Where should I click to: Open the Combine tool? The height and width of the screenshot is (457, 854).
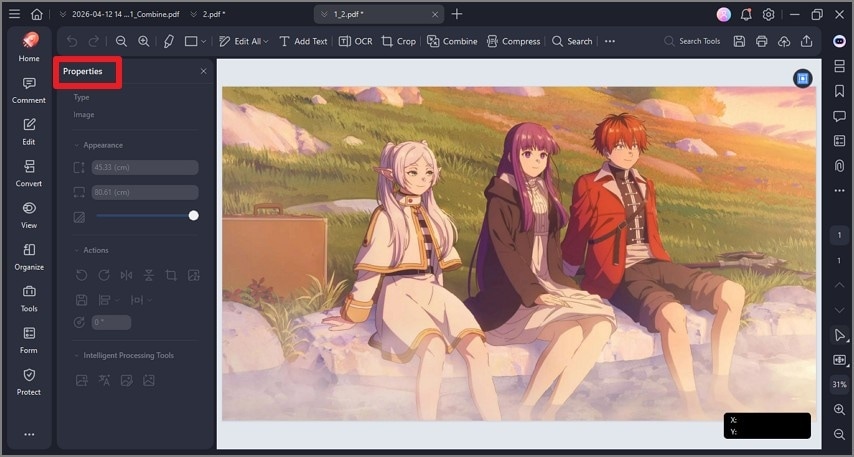coord(452,41)
